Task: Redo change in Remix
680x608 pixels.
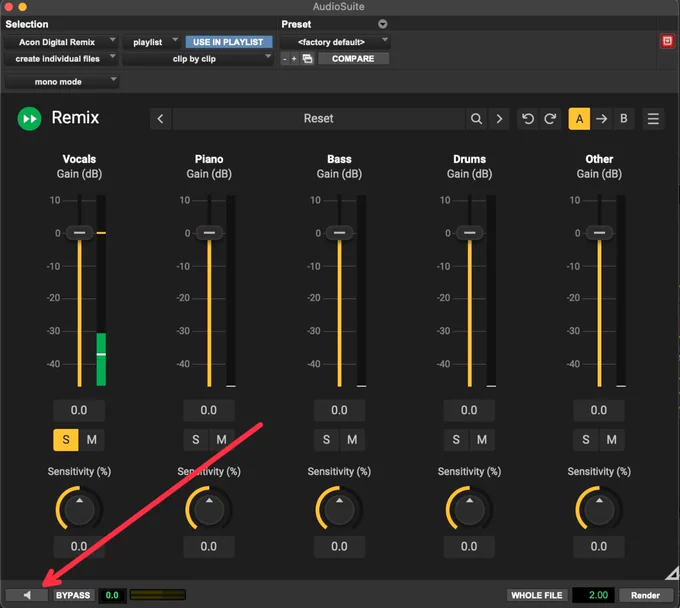Action: 550,118
